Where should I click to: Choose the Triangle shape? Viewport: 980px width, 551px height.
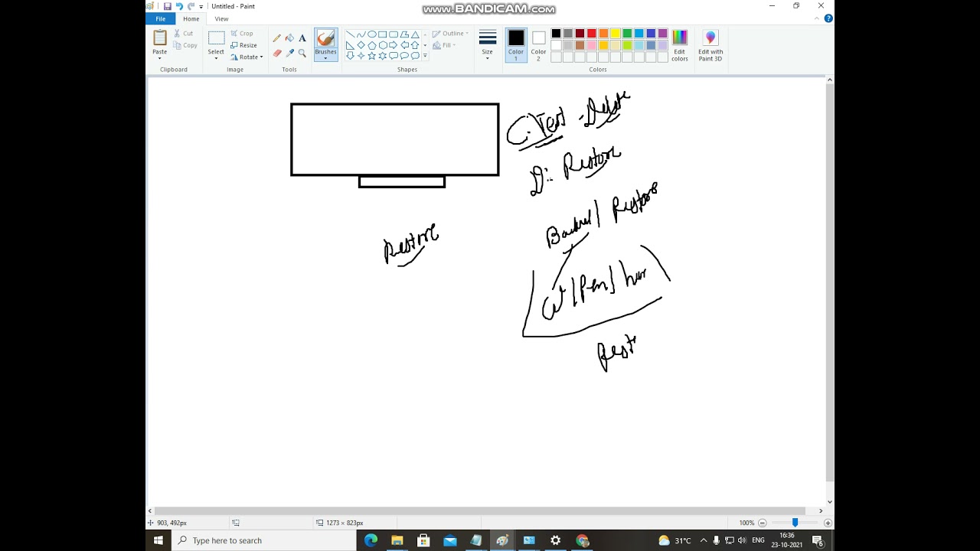point(415,34)
